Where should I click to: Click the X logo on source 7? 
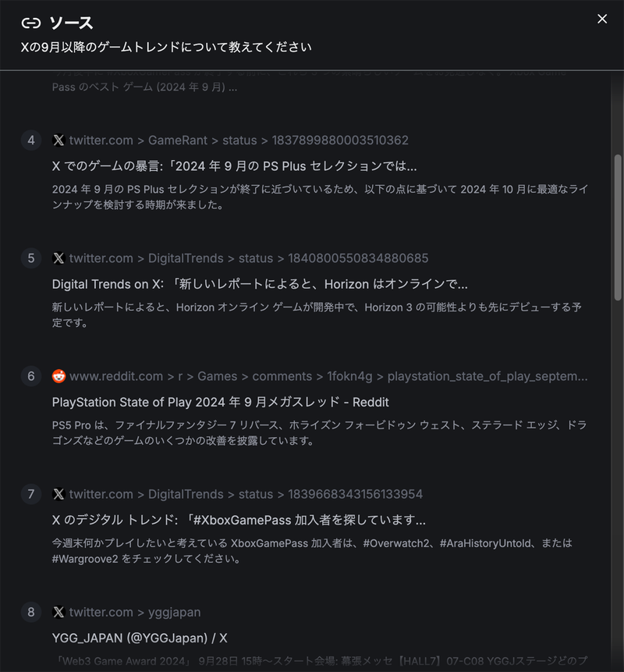pos(58,494)
